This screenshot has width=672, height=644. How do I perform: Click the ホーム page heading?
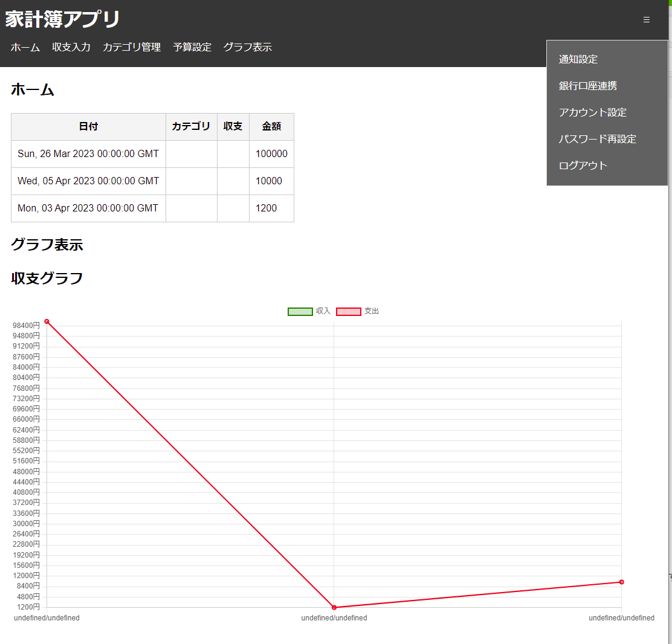(x=33, y=89)
